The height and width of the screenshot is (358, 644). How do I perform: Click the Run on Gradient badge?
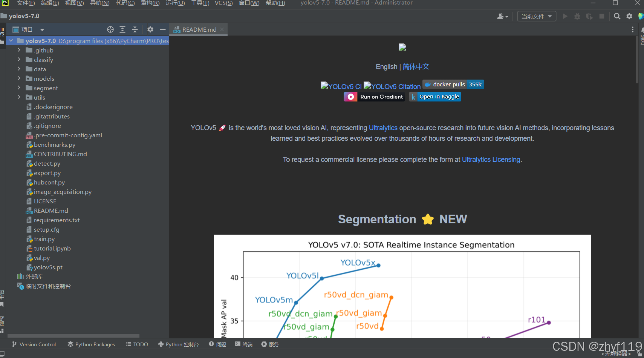374,97
